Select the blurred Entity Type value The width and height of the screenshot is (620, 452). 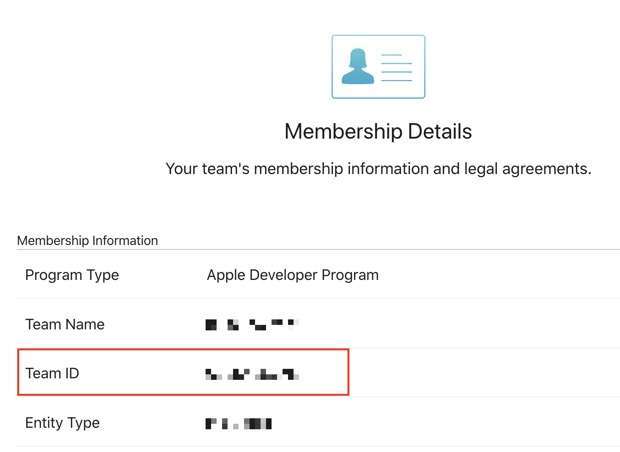[x=238, y=423]
